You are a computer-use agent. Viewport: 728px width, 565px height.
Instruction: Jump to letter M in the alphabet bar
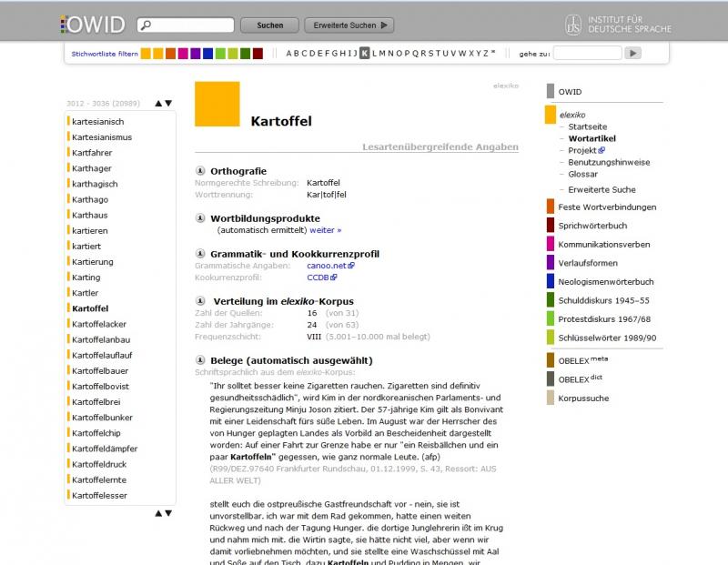[x=382, y=54]
